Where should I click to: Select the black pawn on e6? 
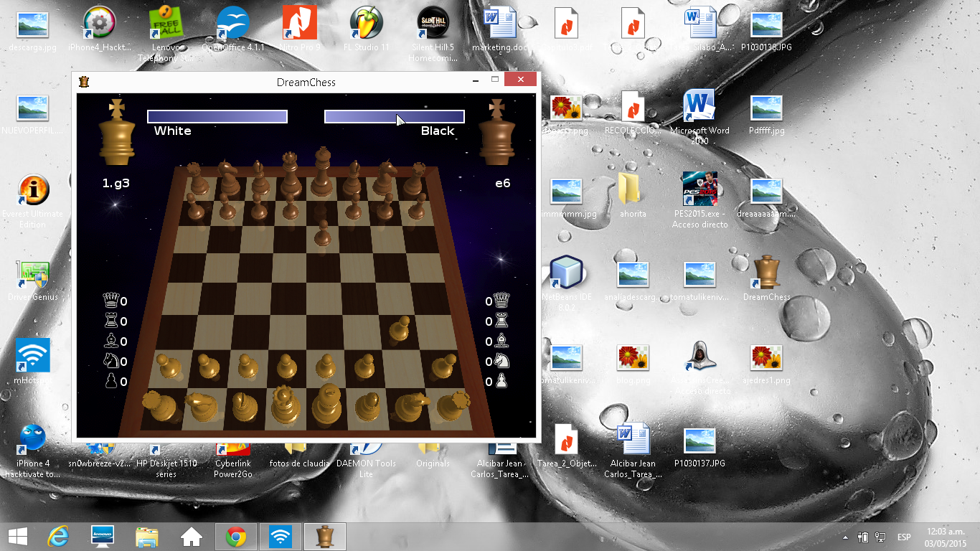click(x=324, y=235)
